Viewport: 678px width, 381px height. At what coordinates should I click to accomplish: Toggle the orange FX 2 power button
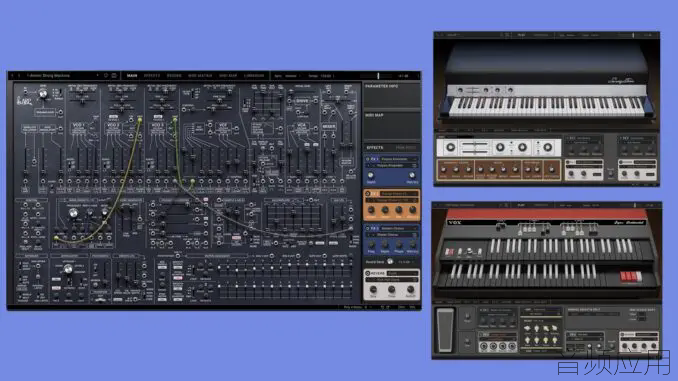pos(368,194)
